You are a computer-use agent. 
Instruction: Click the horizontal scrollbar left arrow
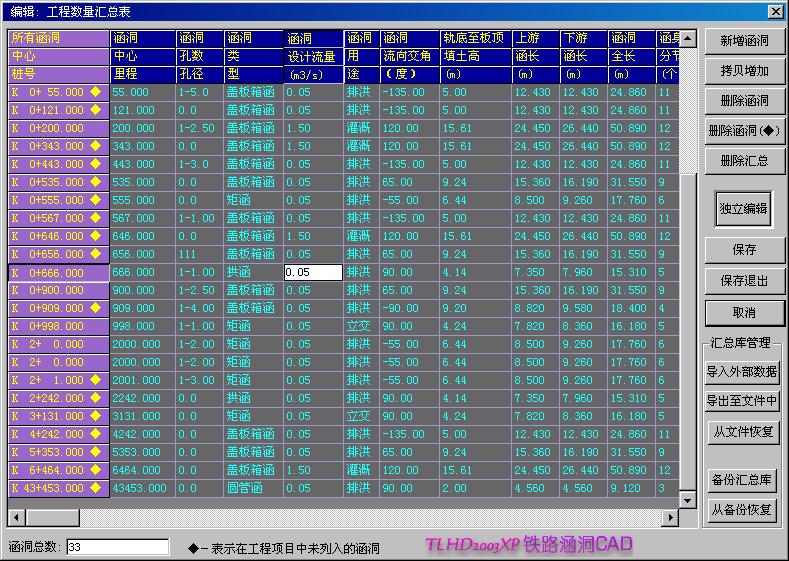(x=17, y=517)
